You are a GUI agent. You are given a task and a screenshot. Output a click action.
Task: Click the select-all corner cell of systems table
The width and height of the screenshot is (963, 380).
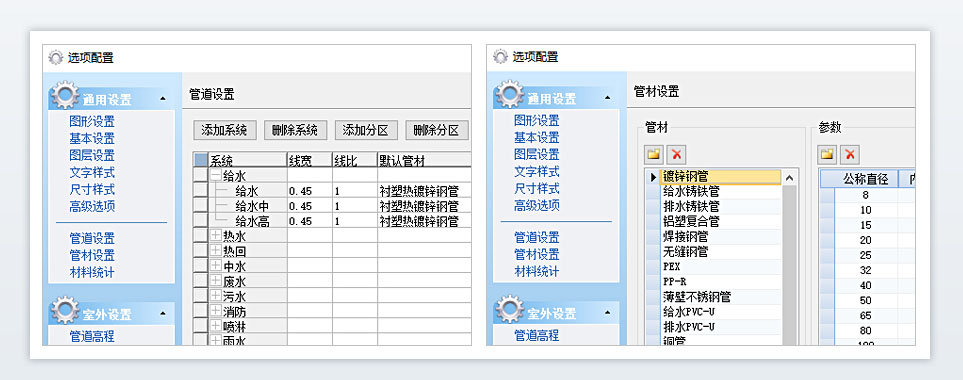(x=201, y=160)
